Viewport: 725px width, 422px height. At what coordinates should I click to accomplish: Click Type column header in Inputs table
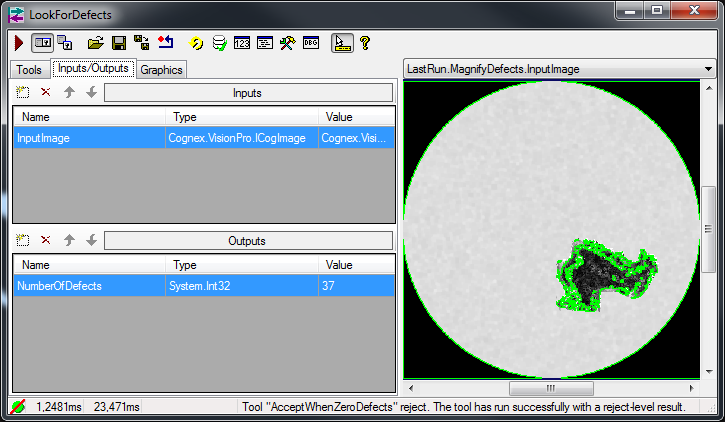click(x=242, y=117)
